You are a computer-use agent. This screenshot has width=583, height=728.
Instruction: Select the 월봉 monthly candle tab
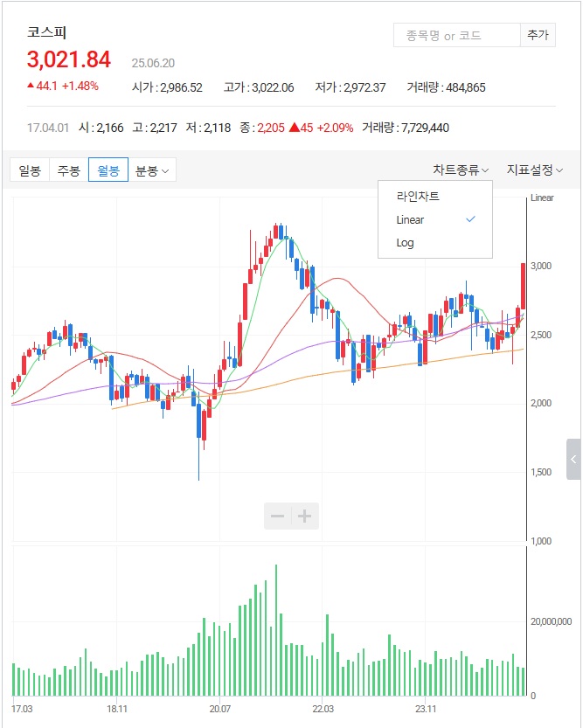point(108,170)
